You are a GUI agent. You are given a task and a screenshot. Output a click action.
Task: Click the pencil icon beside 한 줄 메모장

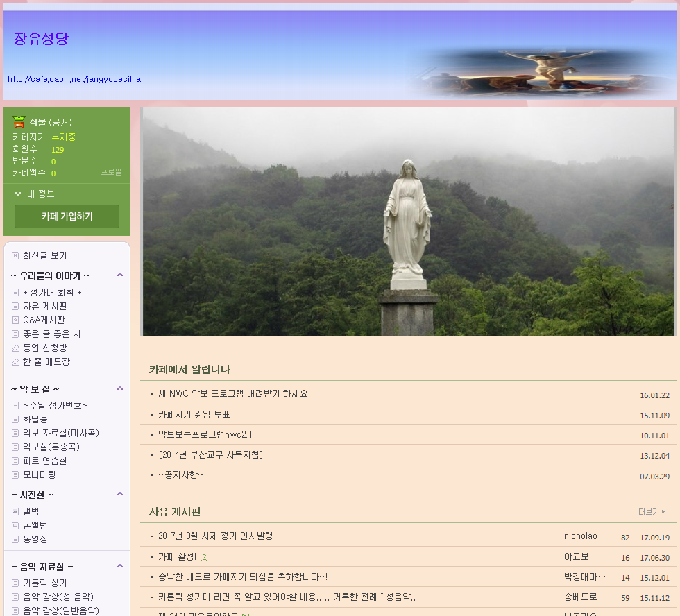[x=15, y=362]
